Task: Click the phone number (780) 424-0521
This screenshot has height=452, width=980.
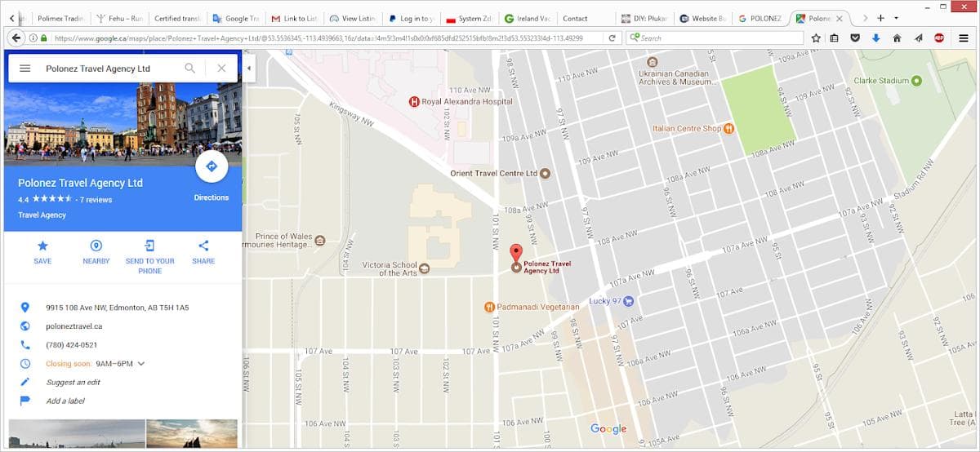Action: click(72, 345)
